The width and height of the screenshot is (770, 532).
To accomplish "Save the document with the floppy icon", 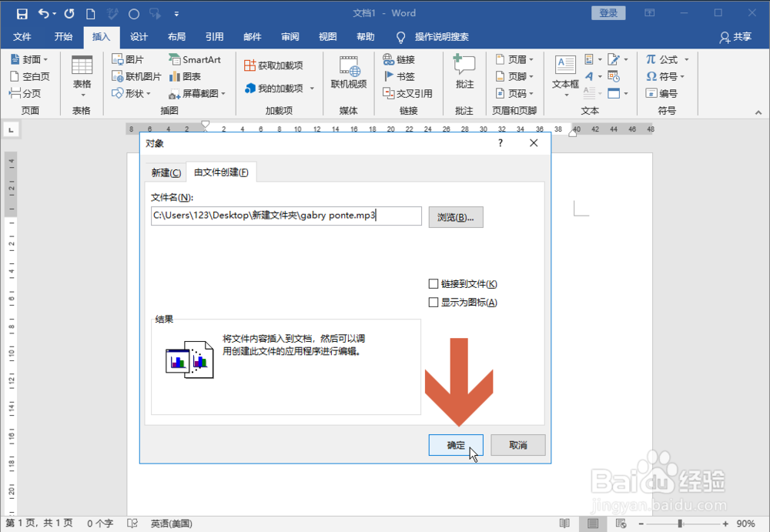I will (x=22, y=14).
